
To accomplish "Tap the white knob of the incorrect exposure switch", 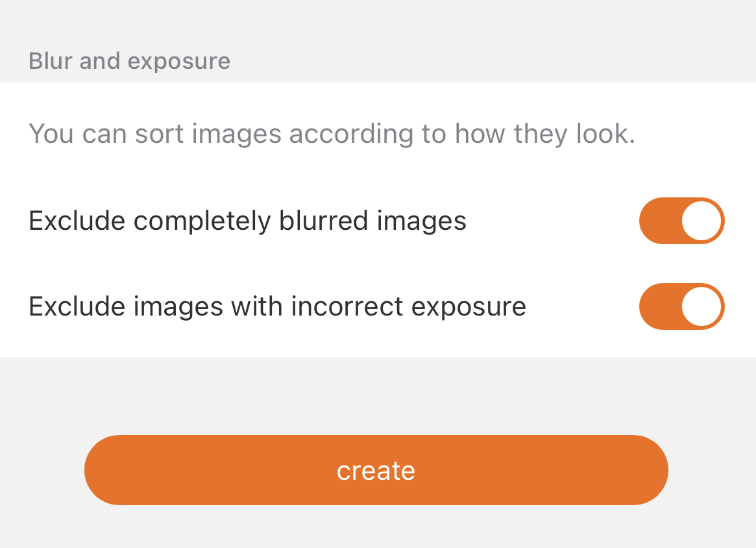I will pos(701,306).
